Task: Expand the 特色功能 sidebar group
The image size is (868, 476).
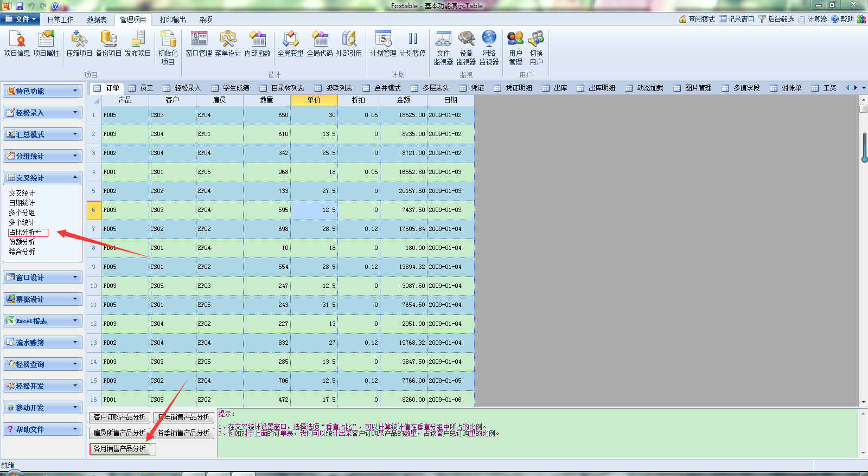Action: coord(42,91)
